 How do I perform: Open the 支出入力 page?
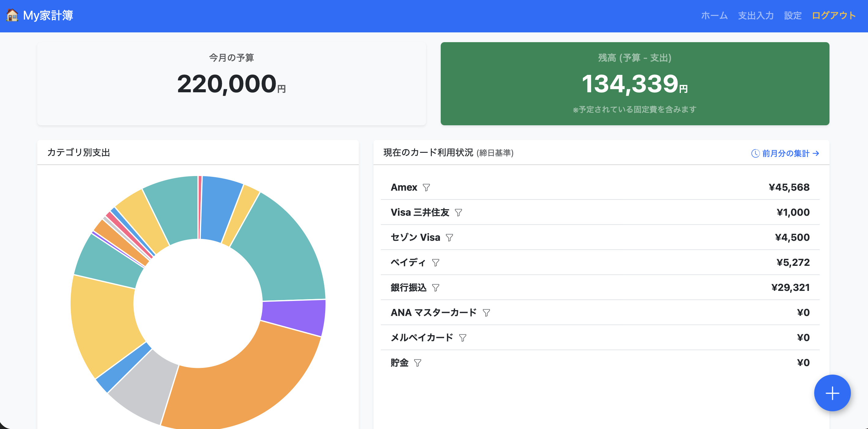point(756,16)
